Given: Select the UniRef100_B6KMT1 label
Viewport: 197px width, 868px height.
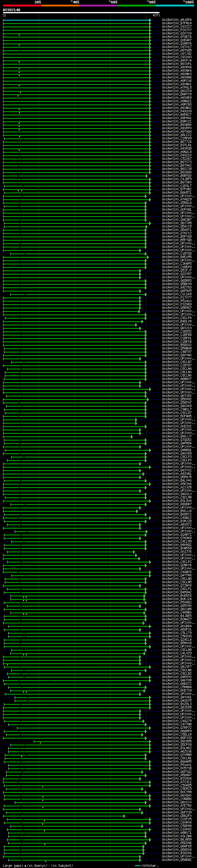Looking at the screenshot, I should pyautogui.click(x=177, y=192).
